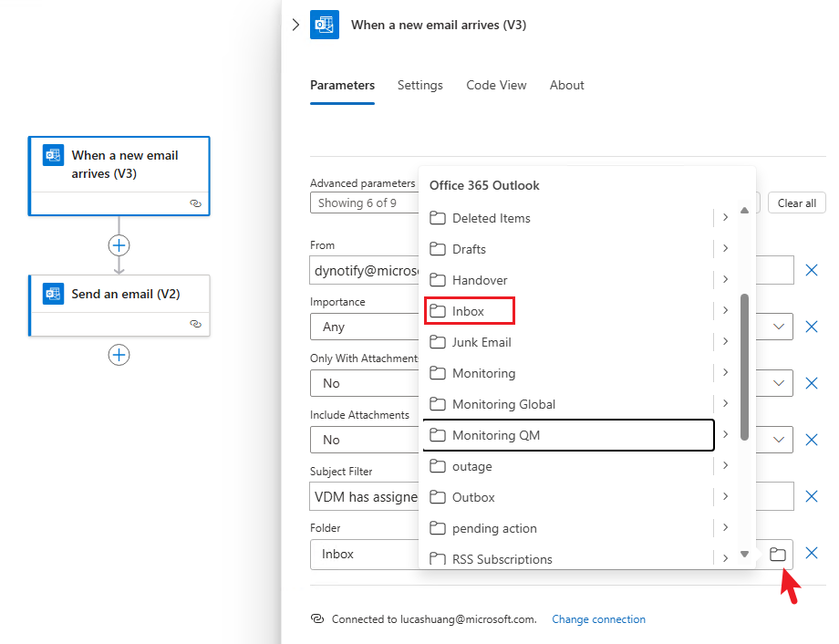The height and width of the screenshot is (644, 839).
Task: Collapse the panel with the top chevron
Action: click(x=295, y=25)
